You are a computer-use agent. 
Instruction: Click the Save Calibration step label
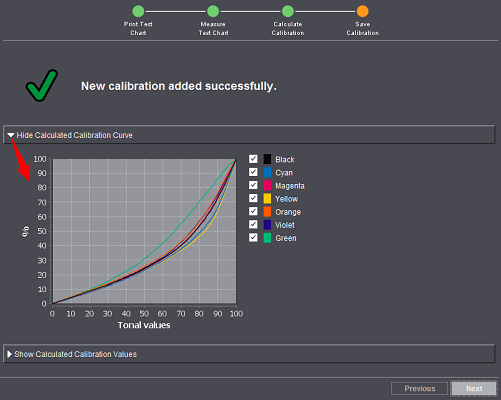[362, 29]
